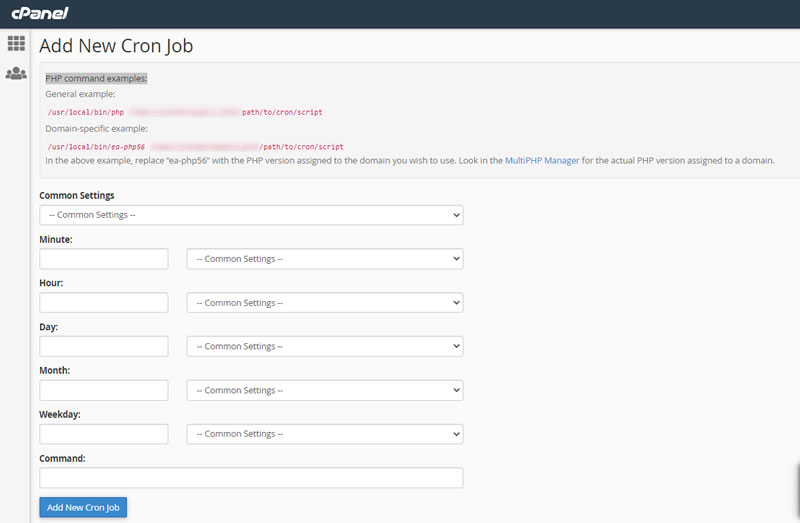
Task: Open the user manager icon in the sidebar
Action: tap(16, 73)
